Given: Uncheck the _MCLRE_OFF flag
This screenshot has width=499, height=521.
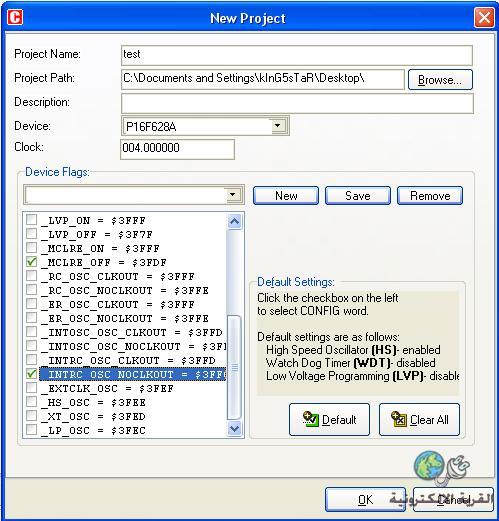Looking at the screenshot, I should pyautogui.click(x=31, y=262).
